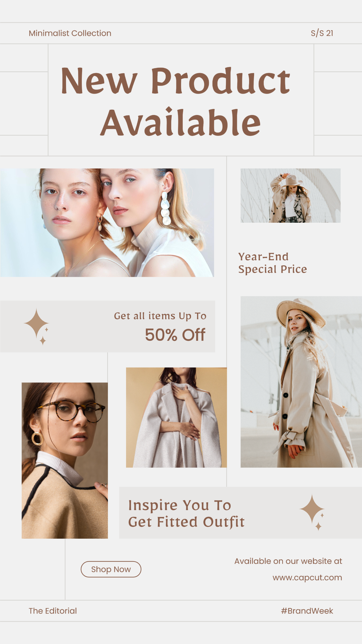Select the small trench coat hat photo
This screenshot has height=644, width=362.
[x=291, y=196]
